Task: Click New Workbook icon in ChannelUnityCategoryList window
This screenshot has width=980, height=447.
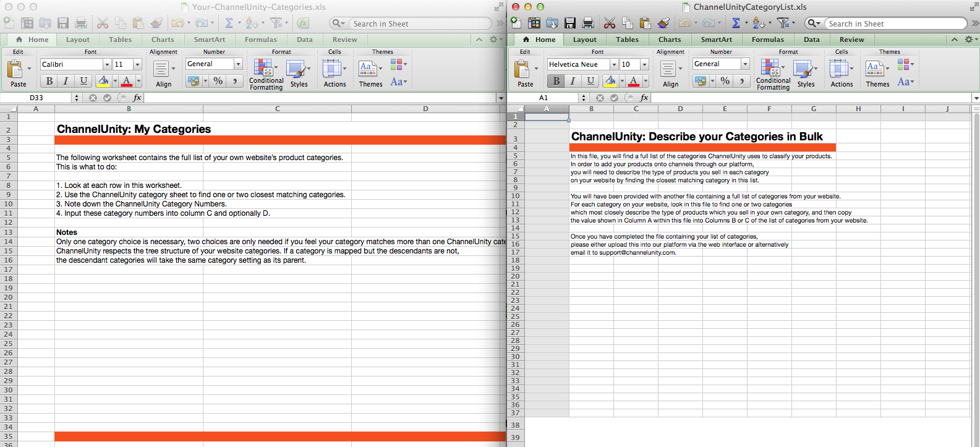Action: (516, 23)
